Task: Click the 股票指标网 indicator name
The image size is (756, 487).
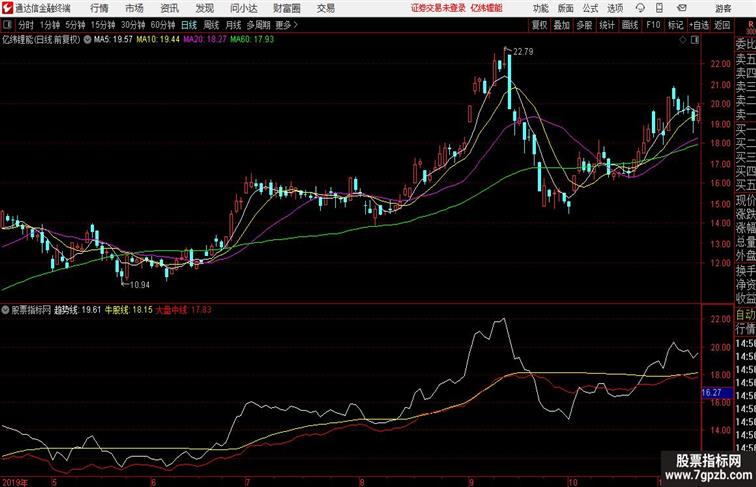Action: pos(31,310)
